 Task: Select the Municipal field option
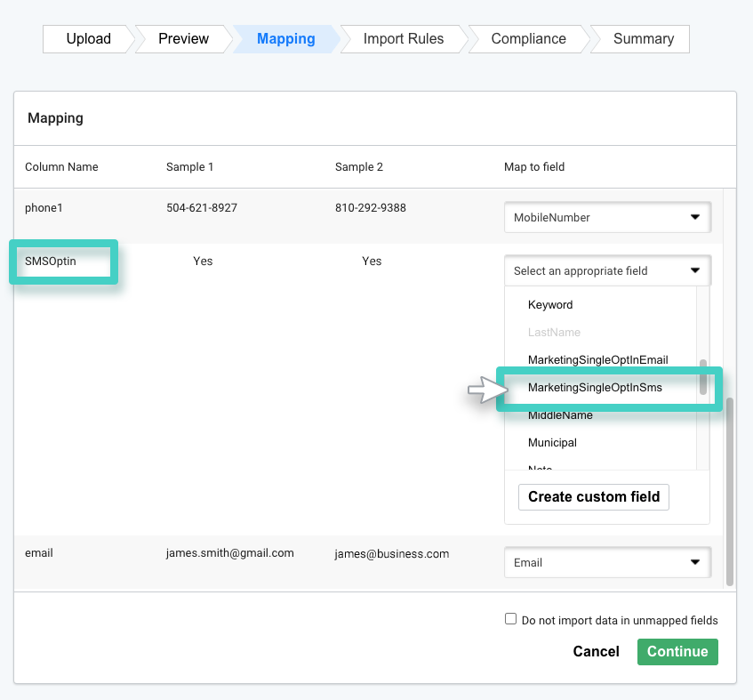coord(552,442)
